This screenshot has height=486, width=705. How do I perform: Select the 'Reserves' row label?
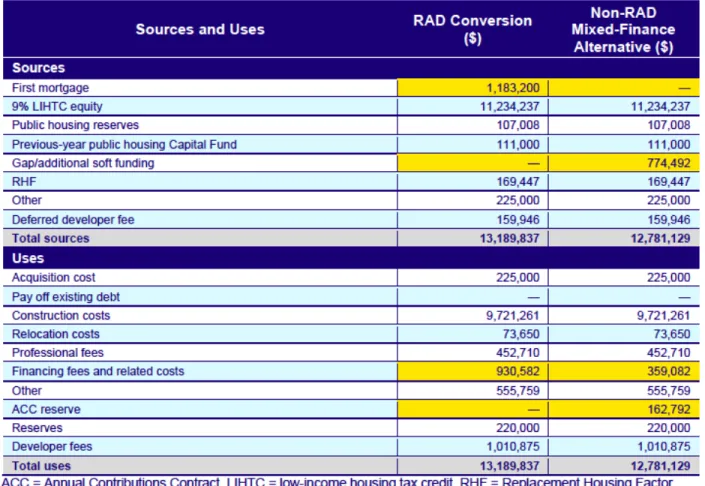pos(37,428)
